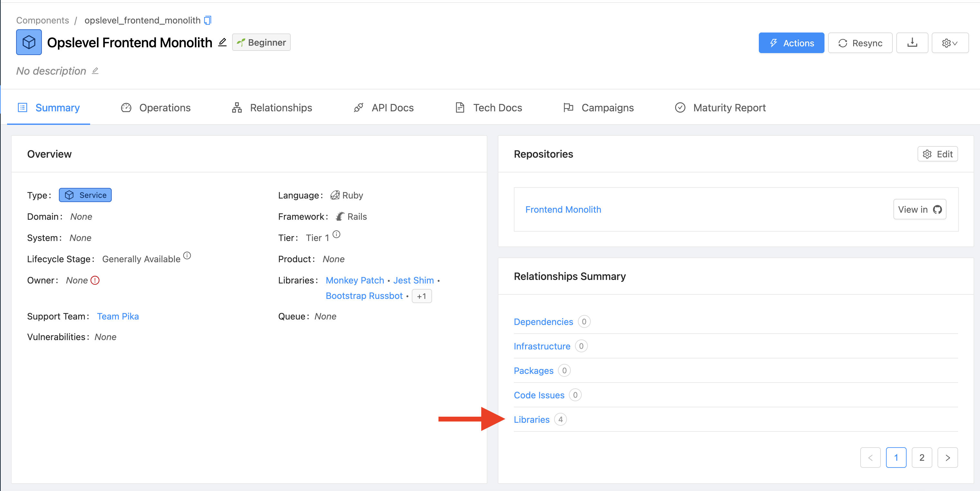Open the Team Pika link

pyautogui.click(x=118, y=316)
